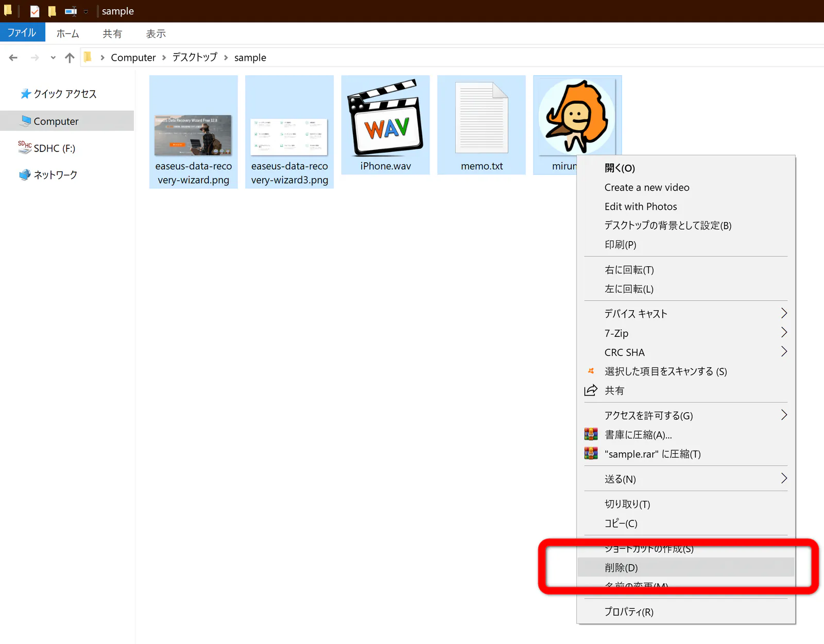Viewport: 824px width, 644px height.
Task: Expand the デバイス キャスト submenu
Action: [x=686, y=314]
